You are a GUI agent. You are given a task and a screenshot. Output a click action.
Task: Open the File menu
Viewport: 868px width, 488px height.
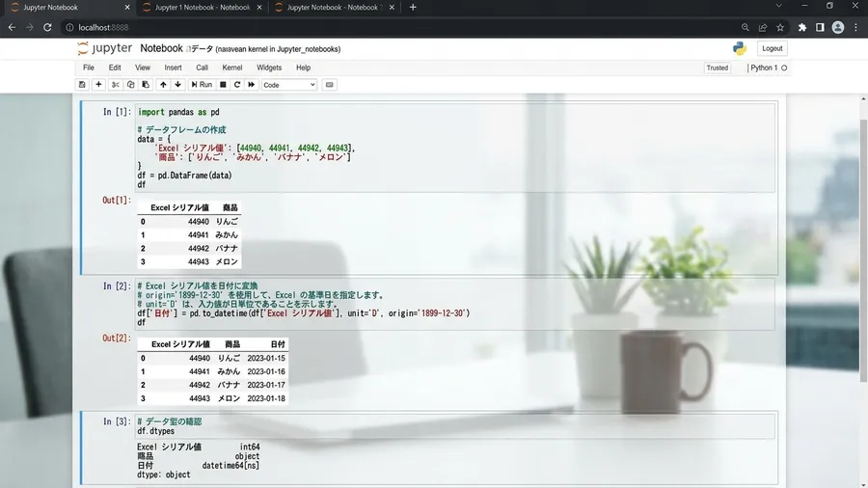[x=89, y=68]
